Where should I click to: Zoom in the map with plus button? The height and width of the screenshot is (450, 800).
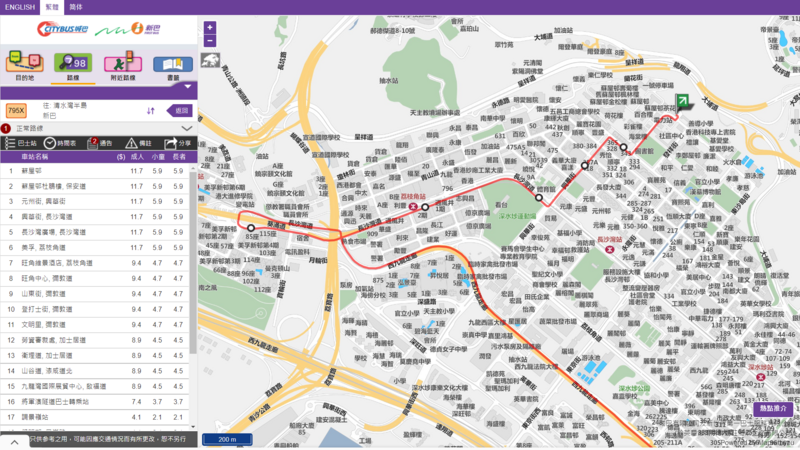click(x=210, y=28)
